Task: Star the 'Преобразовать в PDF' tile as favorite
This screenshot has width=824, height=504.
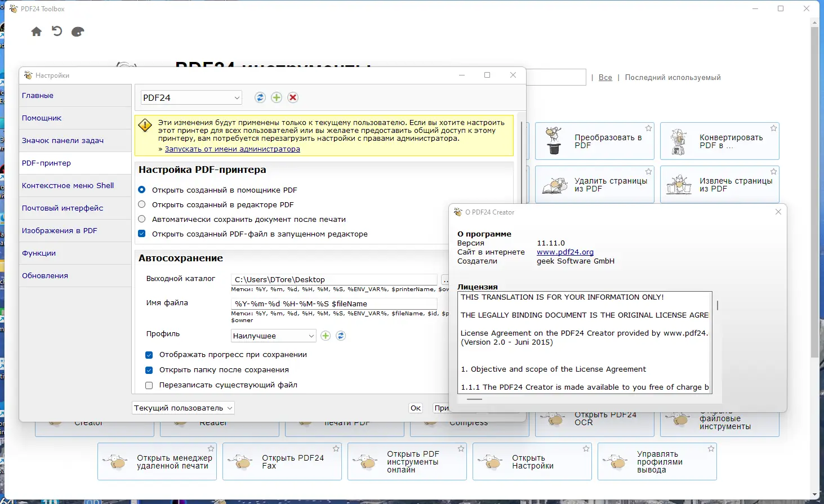Action: [x=648, y=128]
